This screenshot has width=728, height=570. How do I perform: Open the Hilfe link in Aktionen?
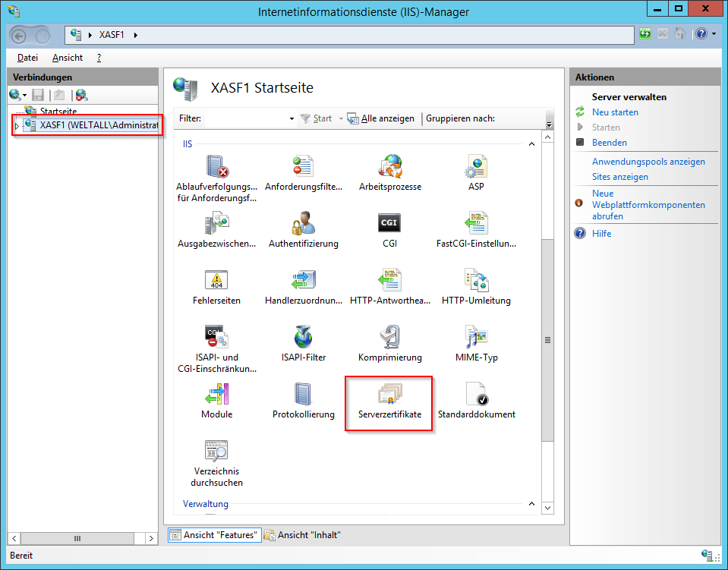[x=601, y=234]
